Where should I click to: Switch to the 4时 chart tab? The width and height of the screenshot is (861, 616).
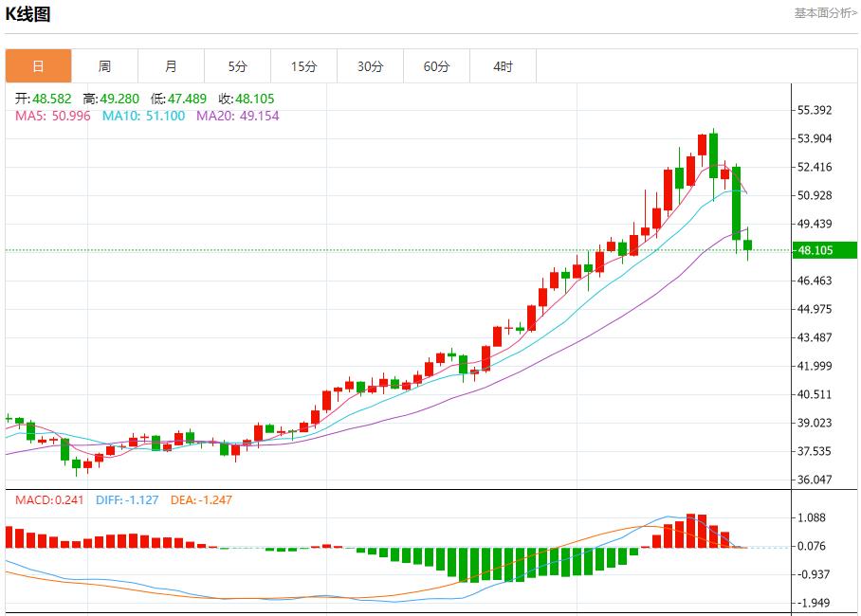click(x=503, y=66)
